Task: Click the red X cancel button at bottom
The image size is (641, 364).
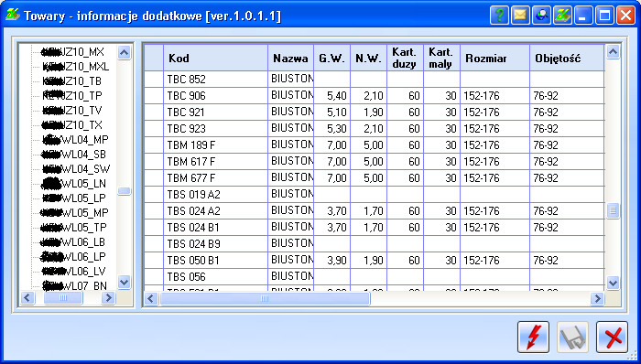Action: pos(612,337)
